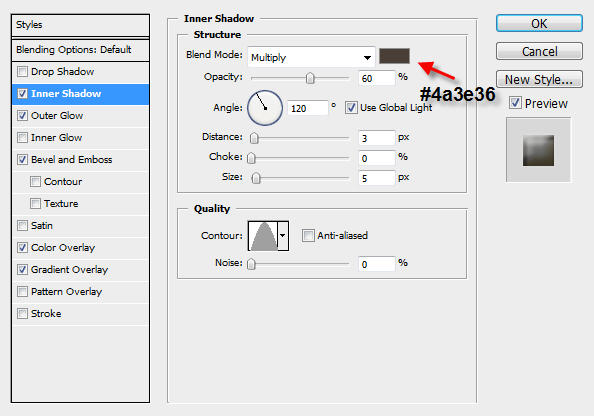This screenshot has width=594, height=416.
Task: Open the Contour picker dropdown arrow
Action: point(283,236)
